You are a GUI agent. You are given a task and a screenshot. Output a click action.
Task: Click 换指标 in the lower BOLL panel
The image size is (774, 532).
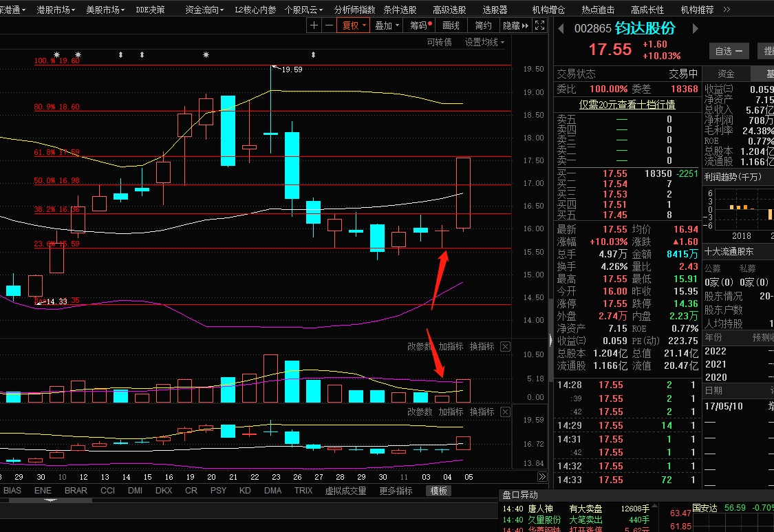coord(482,412)
